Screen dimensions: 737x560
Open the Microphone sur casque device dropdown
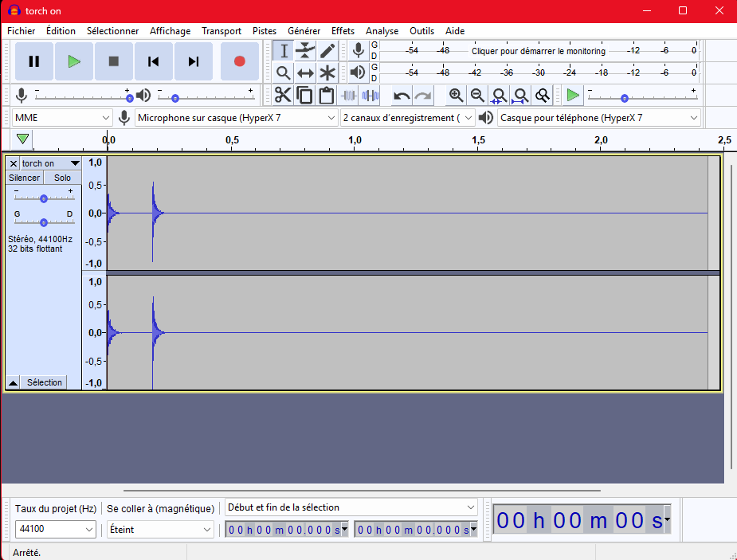click(x=237, y=117)
